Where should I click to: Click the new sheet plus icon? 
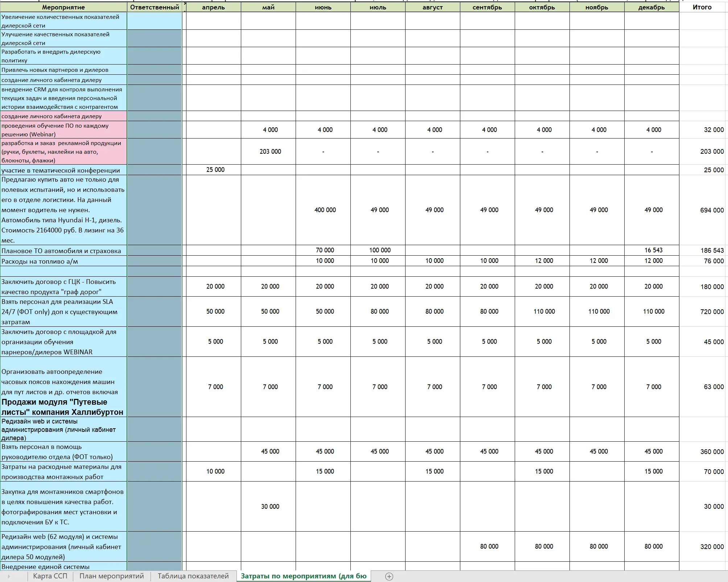[x=389, y=576]
